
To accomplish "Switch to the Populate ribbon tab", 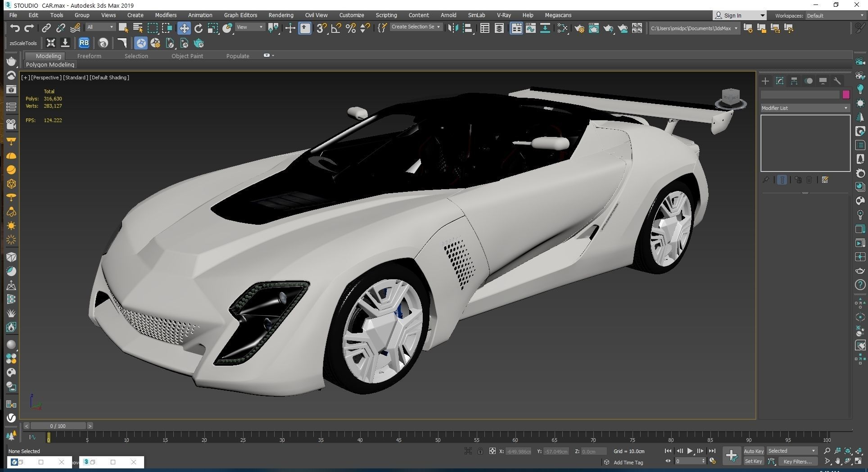I will pos(238,56).
